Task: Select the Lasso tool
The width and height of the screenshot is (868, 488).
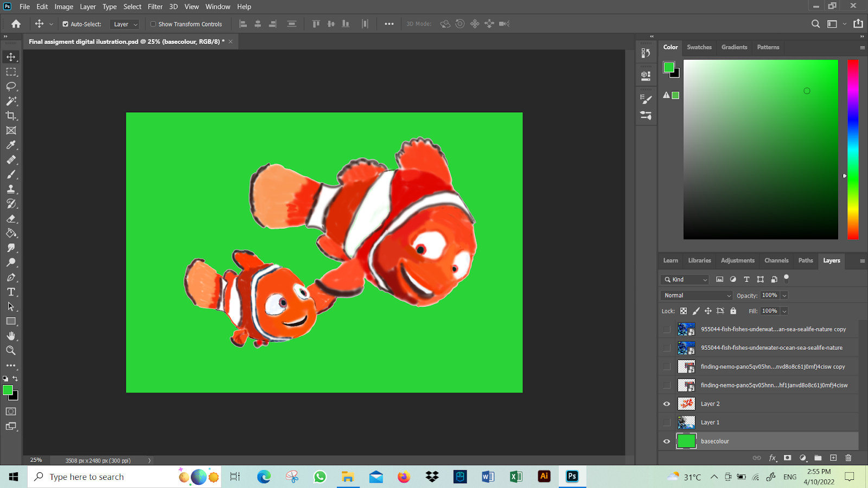Action: (x=11, y=86)
